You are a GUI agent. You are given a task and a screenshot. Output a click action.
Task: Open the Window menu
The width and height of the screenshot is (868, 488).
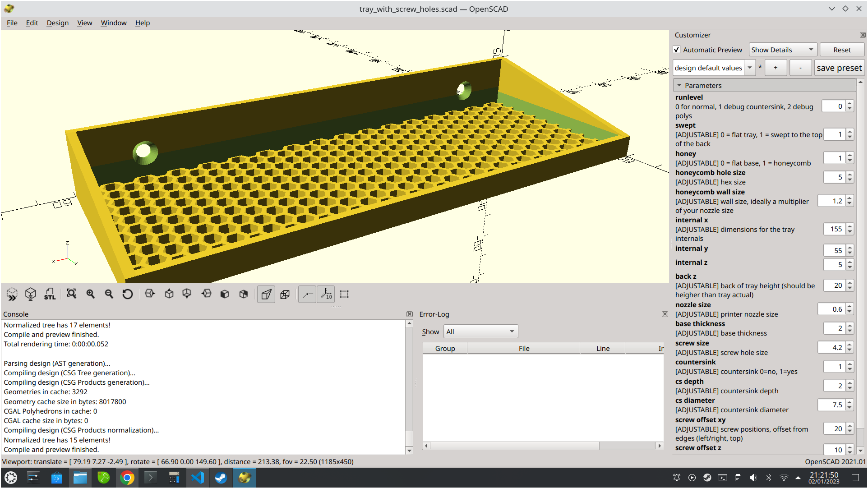point(113,23)
